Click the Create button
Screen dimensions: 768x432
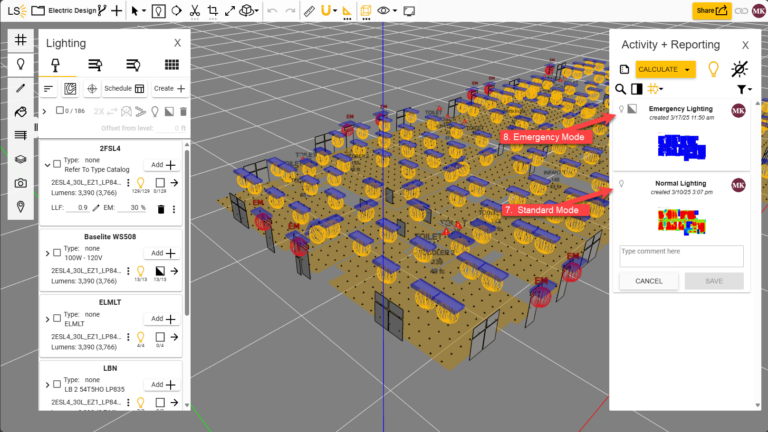[169, 89]
